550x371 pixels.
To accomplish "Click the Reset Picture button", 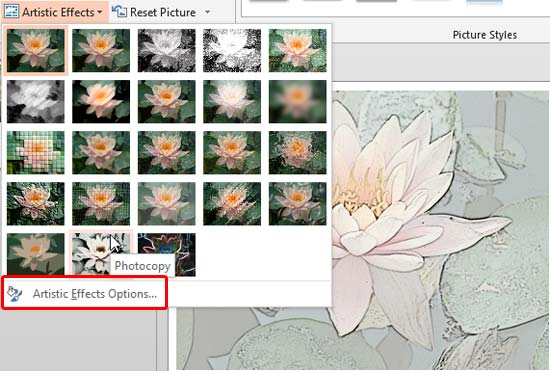I will click(x=154, y=12).
